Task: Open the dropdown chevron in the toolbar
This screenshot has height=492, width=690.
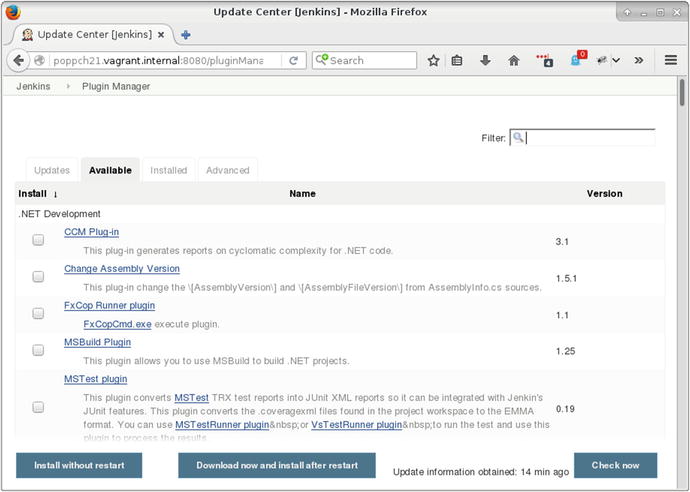Action: click(x=616, y=60)
